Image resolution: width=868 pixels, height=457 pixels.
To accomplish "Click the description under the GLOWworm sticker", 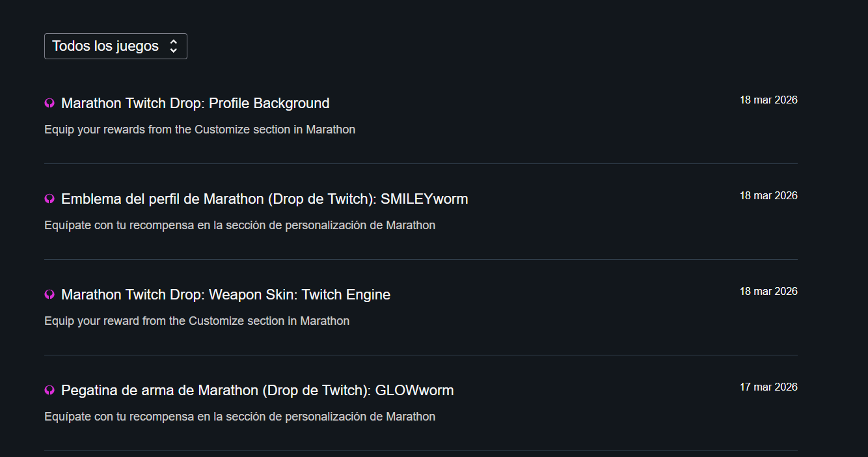I will [239, 417].
